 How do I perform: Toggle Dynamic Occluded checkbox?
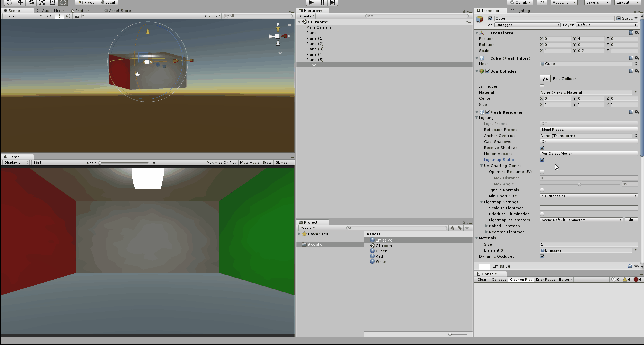(542, 256)
